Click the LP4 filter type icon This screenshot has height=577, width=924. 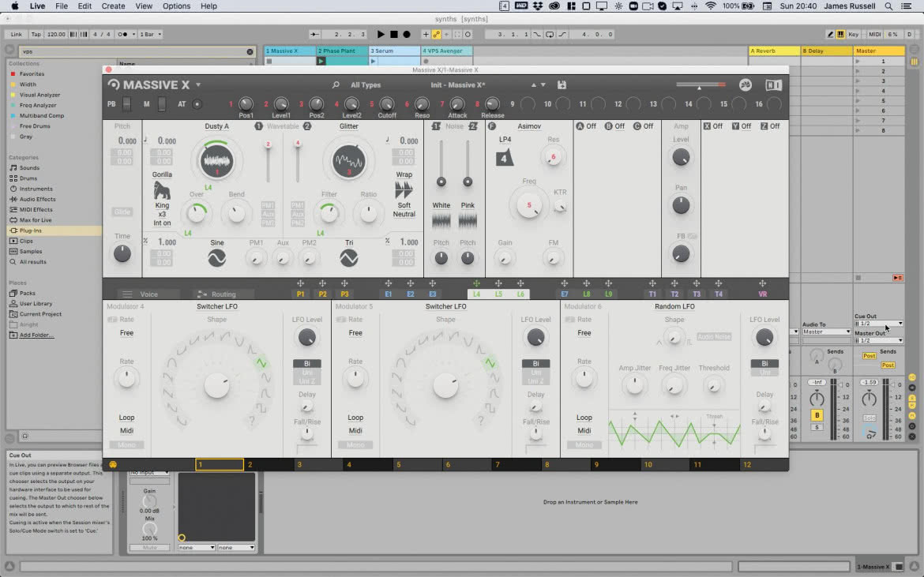pyautogui.click(x=505, y=158)
